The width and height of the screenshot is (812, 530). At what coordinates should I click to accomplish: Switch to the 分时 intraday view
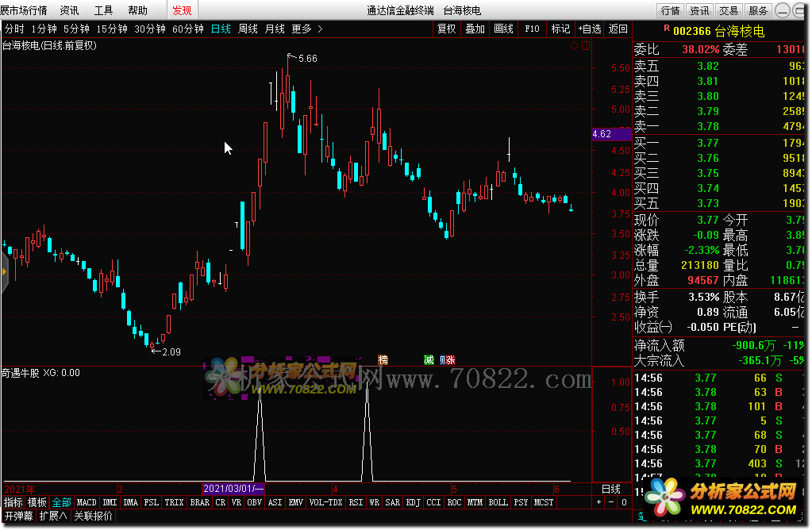coord(14,29)
